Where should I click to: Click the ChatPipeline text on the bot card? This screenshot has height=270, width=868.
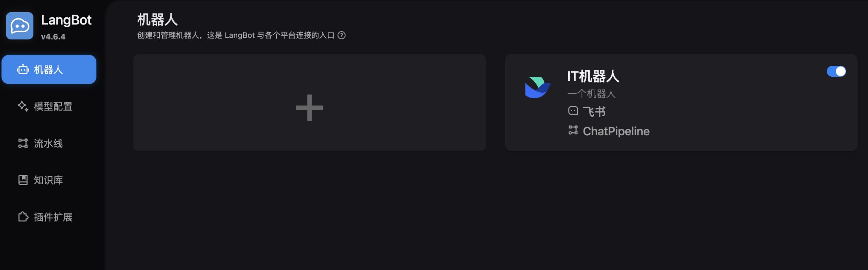(x=616, y=131)
